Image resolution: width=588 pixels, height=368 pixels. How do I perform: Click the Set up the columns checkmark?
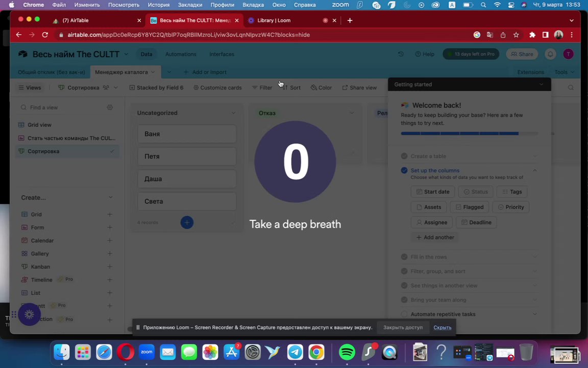click(404, 171)
